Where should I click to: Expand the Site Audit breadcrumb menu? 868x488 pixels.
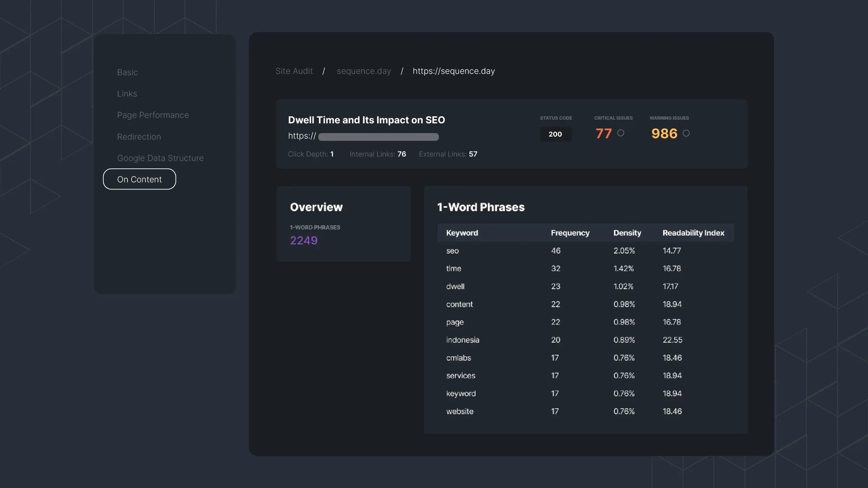point(294,70)
